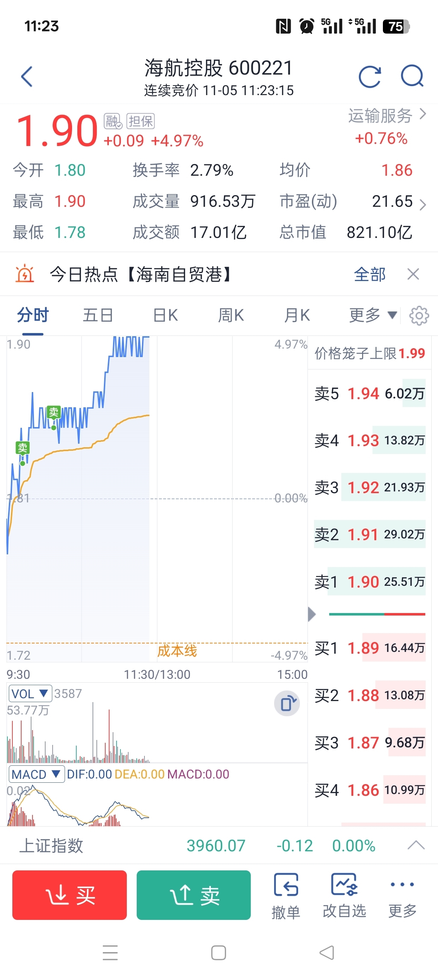438x980 pixels.
Task: Open the search magnifier icon
Action: [x=412, y=76]
